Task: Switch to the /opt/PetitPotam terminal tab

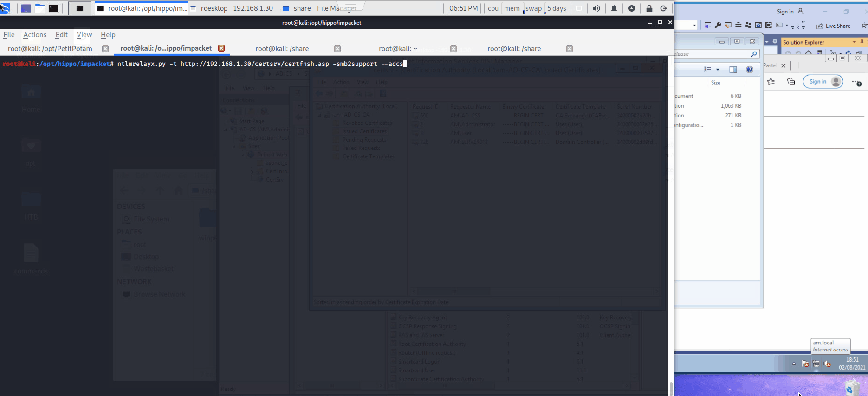Action: click(x=50, y=49)
